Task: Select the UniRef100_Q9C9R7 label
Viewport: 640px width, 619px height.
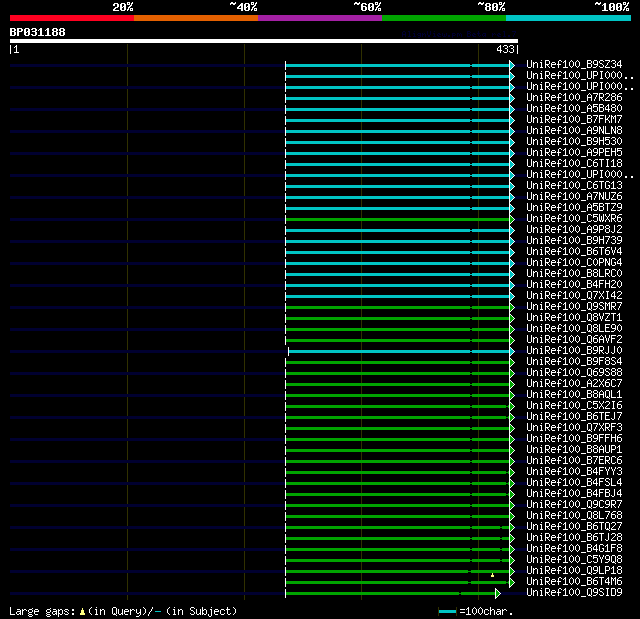Action: coord(574,505)
